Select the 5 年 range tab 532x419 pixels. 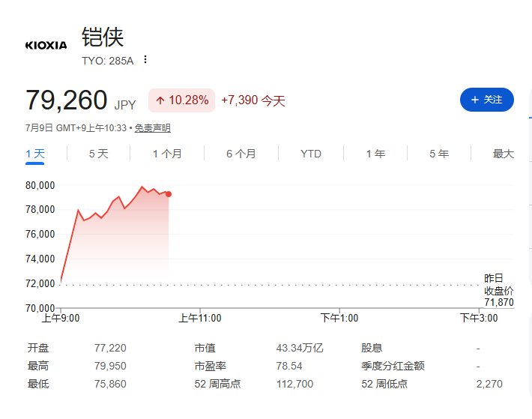coord(439,154)
